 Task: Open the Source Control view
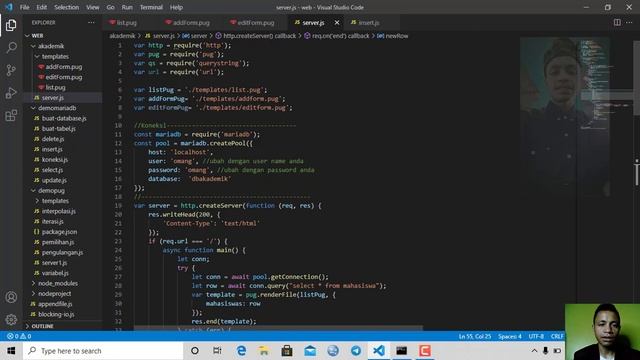click(x=11, y=70)
